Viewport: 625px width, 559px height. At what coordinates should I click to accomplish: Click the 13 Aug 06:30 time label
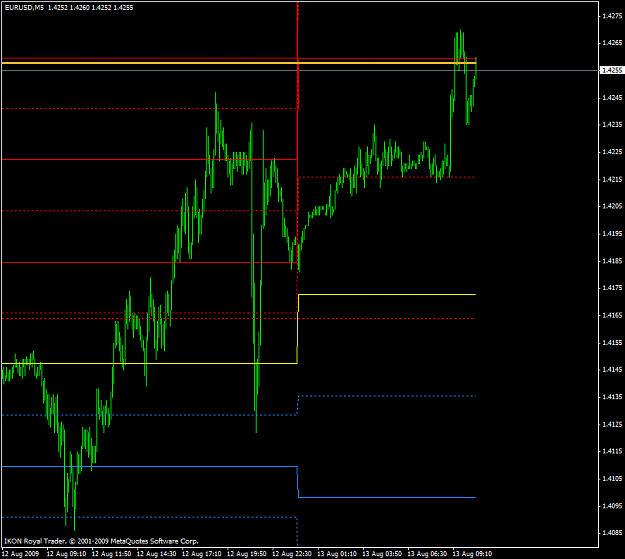click(x=427, y=554)
